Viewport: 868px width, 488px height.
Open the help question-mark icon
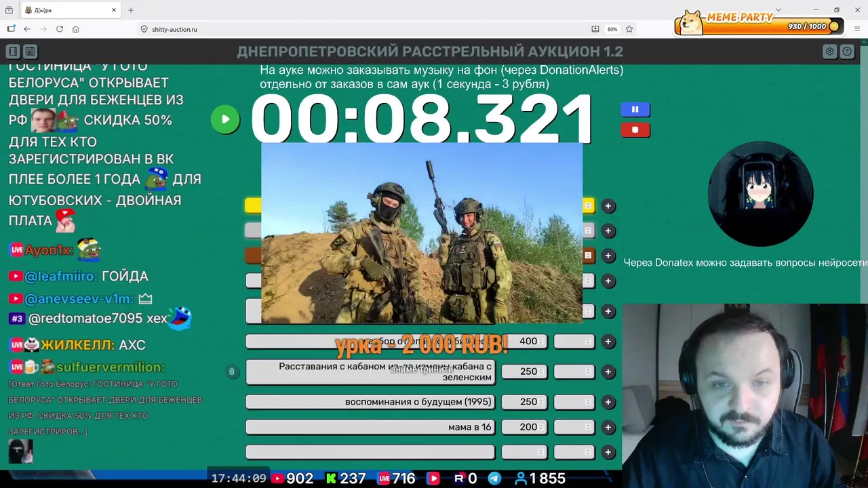click(x=847, y=52)
